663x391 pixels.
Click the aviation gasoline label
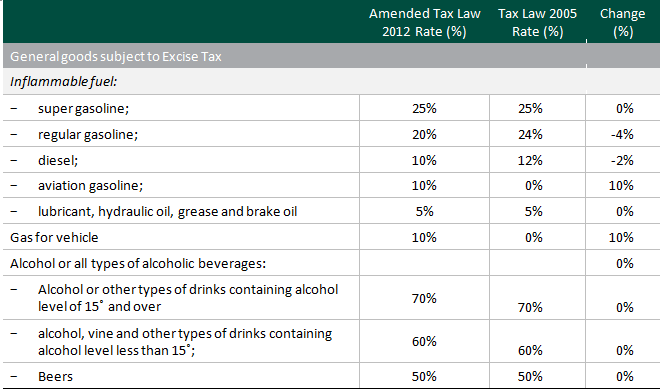point(90,186)
